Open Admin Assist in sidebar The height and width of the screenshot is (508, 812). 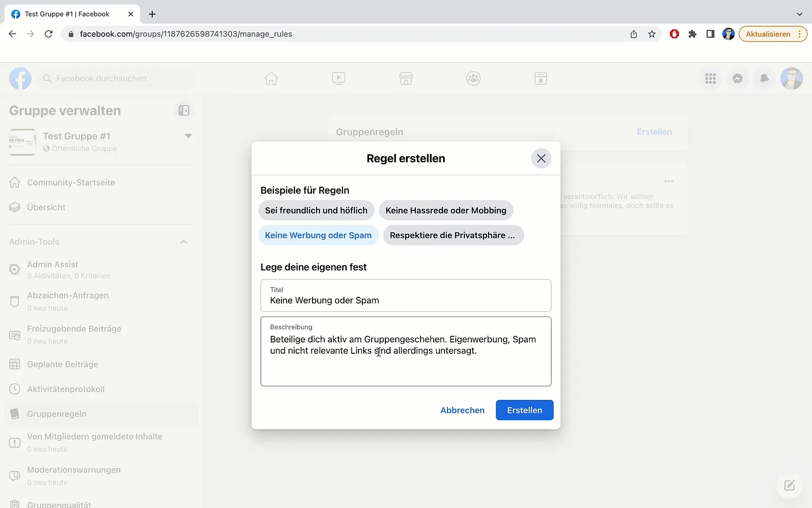click(x=101, y=270)
